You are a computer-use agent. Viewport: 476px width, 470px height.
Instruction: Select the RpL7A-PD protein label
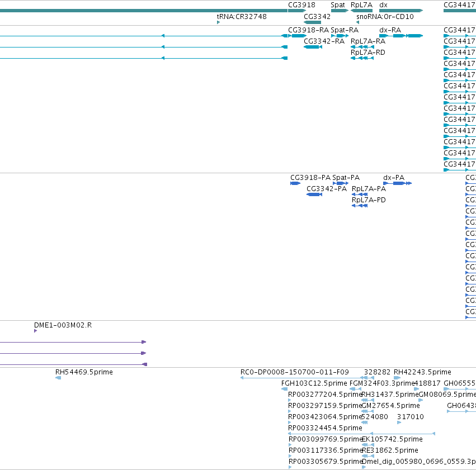(x=369, y=200)
